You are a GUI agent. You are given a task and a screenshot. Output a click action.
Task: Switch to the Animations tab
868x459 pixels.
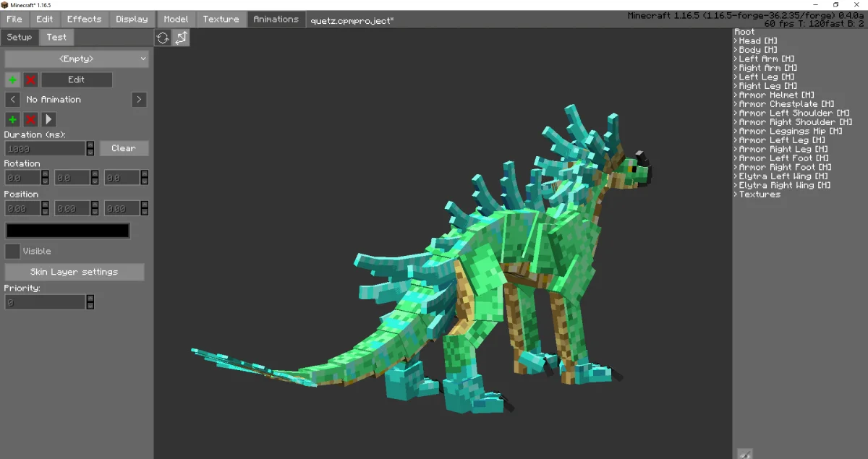pos(276,20)
